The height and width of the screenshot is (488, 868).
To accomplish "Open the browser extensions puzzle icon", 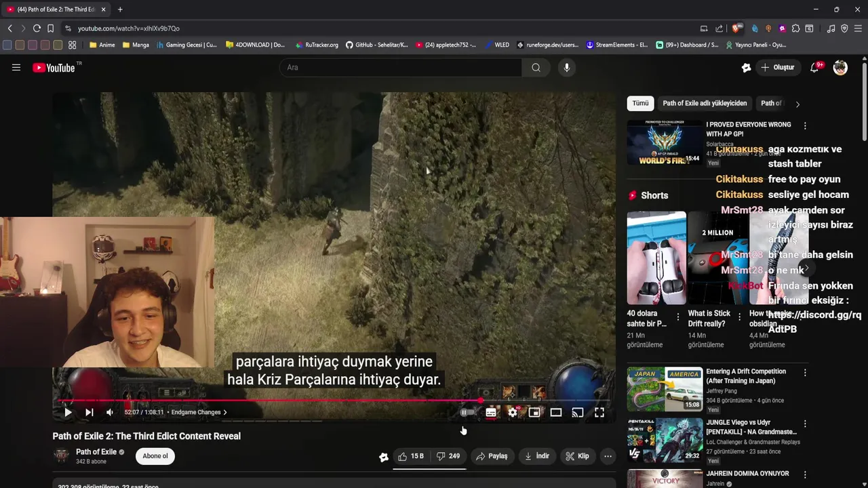I will coord(795,28).
